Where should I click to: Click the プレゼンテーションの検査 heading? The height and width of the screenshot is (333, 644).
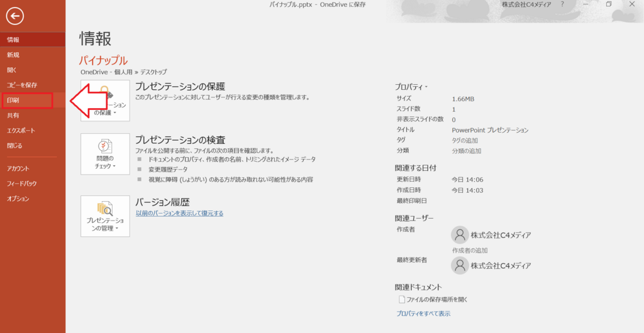[x=180, y=140]
